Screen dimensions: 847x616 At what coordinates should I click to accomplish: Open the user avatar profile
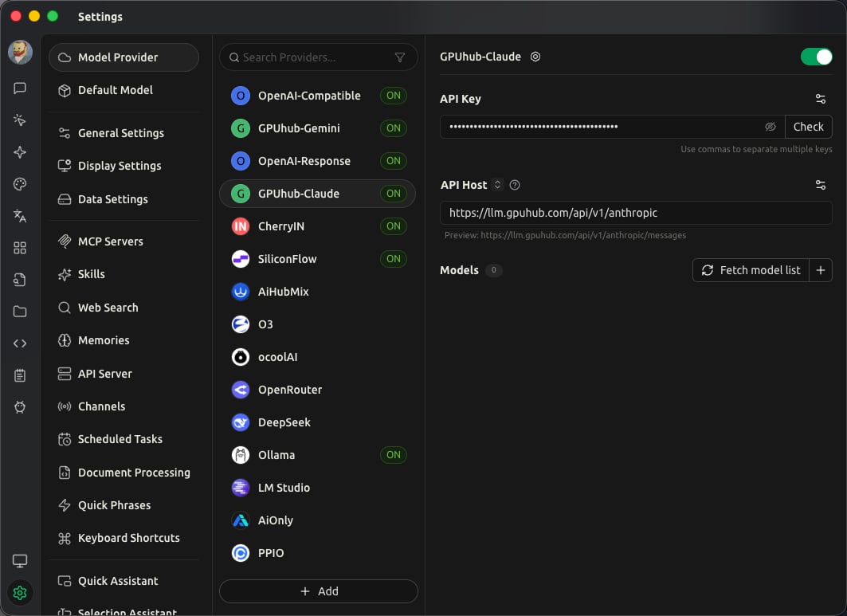pos(20,53)
